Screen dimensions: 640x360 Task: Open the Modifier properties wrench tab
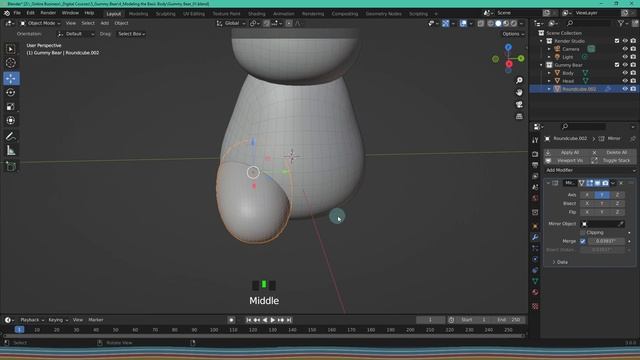click(535, 237)
